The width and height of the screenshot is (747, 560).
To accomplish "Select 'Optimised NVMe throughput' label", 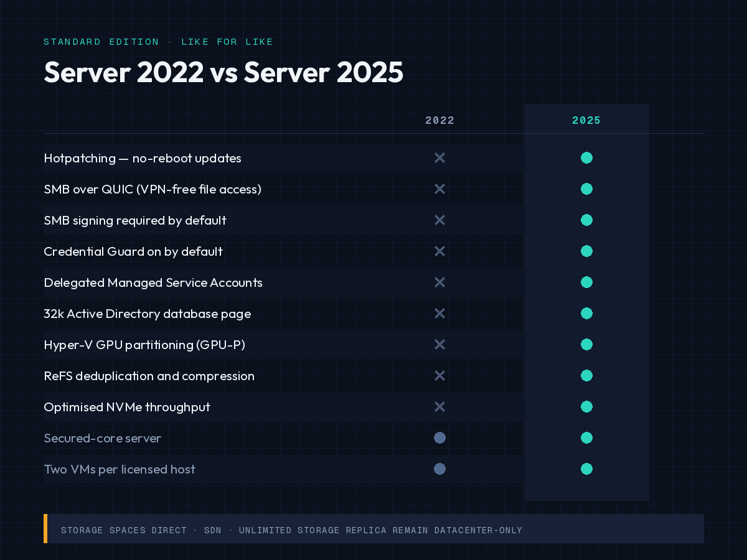I will pos(127,407).
